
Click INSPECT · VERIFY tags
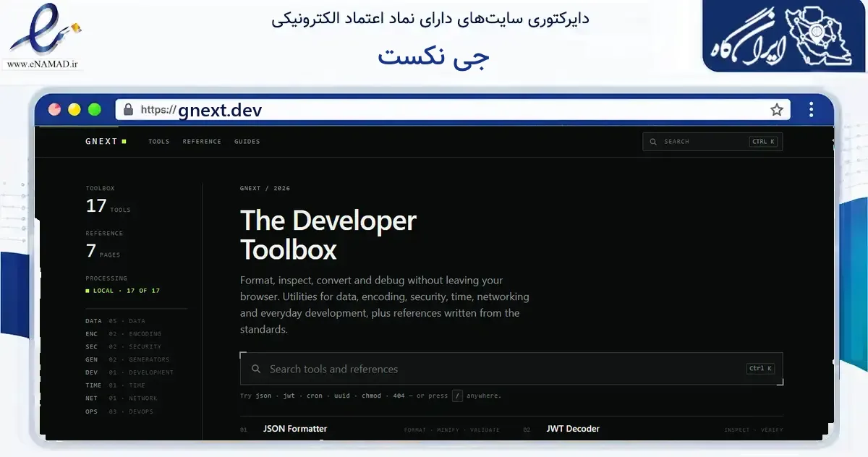(x=753, y=430)
